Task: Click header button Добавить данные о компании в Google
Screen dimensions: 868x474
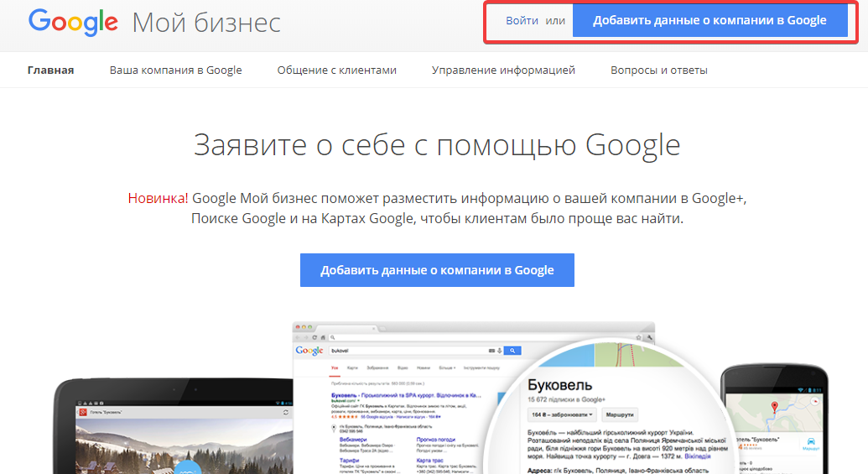Action: pyautogui.click(x=709, y=20)
